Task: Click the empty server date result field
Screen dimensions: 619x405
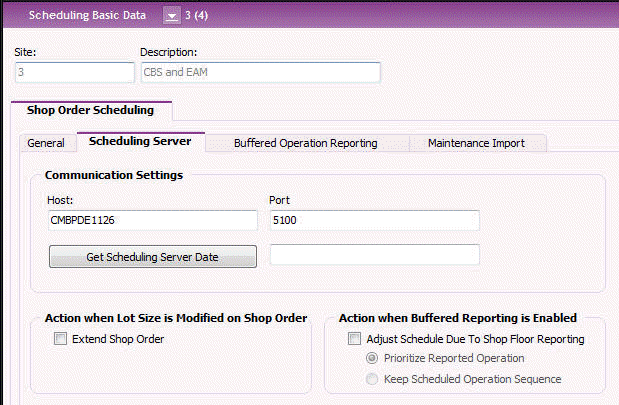Action: [x=374, y=255]
